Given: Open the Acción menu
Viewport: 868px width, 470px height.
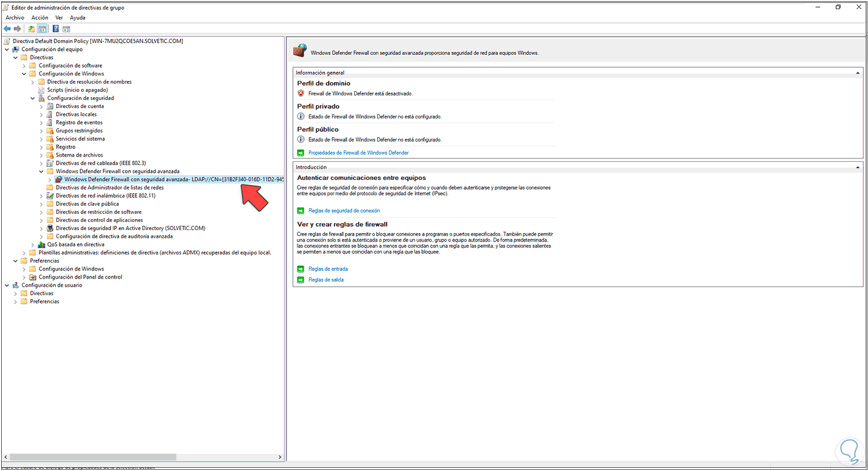Looking at the screenshot, I should click(x=40, y=17).
